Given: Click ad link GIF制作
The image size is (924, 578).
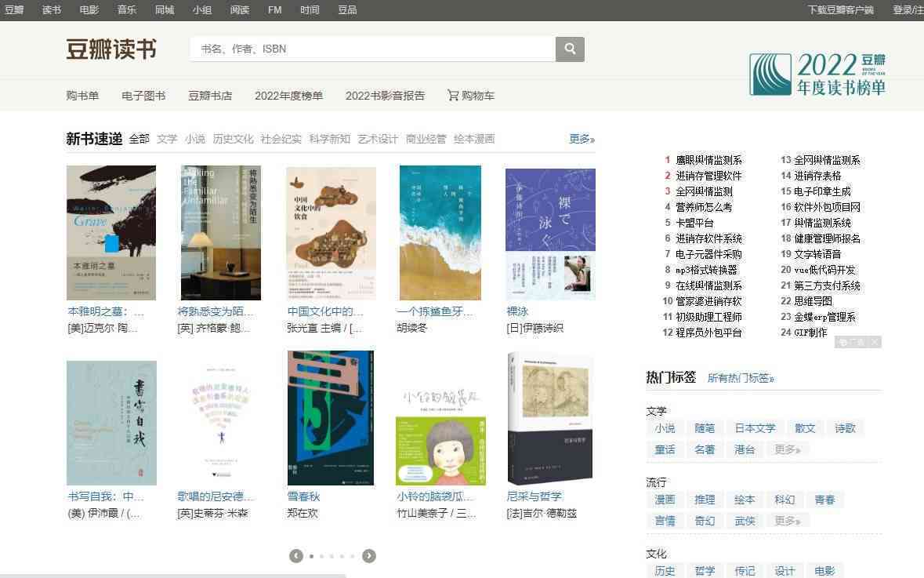Looking at the screenshot, I should click(x=810, y=332).
